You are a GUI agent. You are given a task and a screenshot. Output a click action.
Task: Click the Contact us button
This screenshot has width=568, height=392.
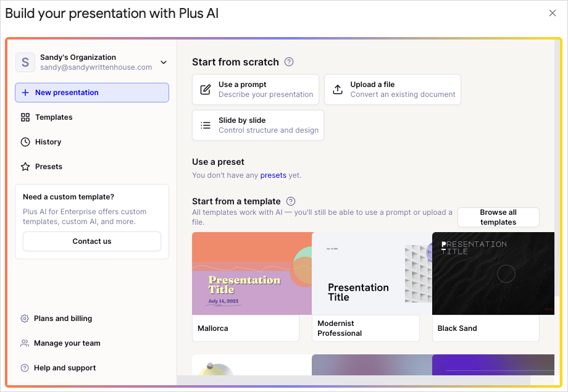tap(92, 241)
